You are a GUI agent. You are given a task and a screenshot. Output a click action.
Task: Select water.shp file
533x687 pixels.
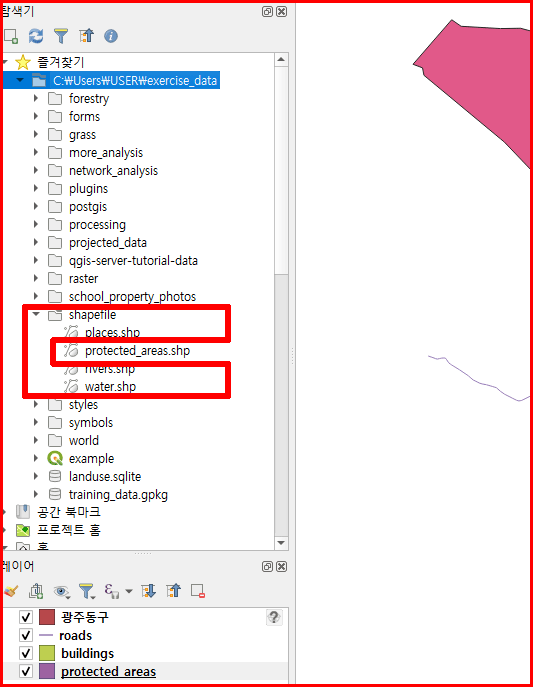pos(110,386)
